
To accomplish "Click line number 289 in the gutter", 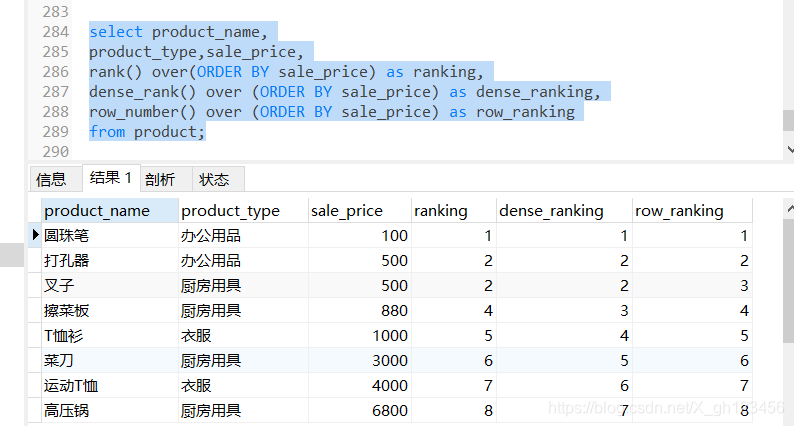I will [55, 132].
